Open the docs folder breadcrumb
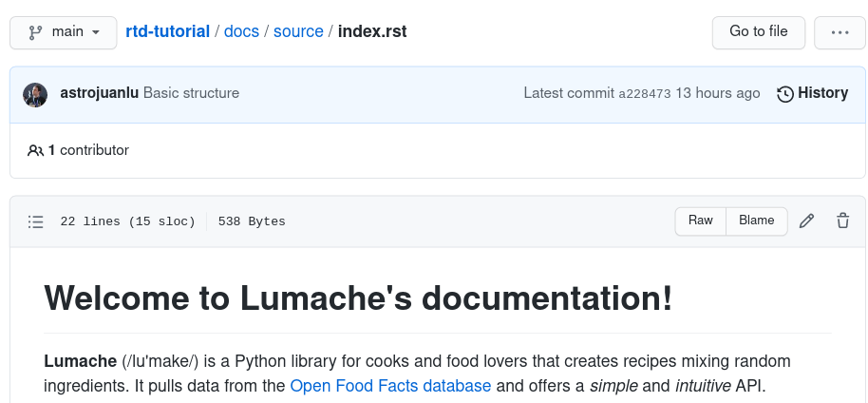The image size is (868, 403). click(x=241, y=31)
